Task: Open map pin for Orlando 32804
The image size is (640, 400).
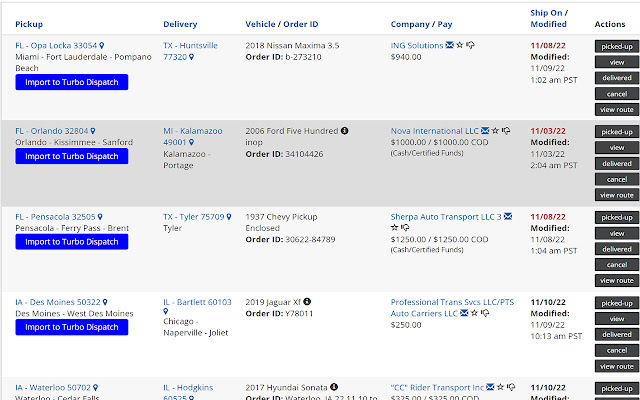Action: (93, 131)
